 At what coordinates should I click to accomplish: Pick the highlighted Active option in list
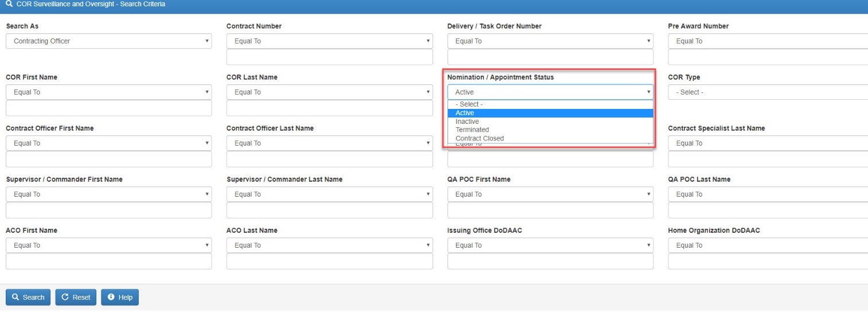(x=465, y=113)
